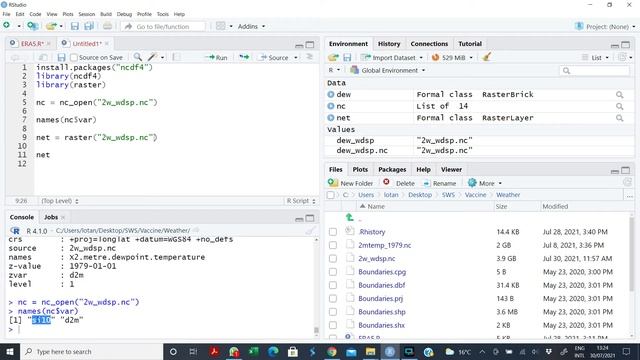Open the More dropdown in Files pane

click(484, 183)
